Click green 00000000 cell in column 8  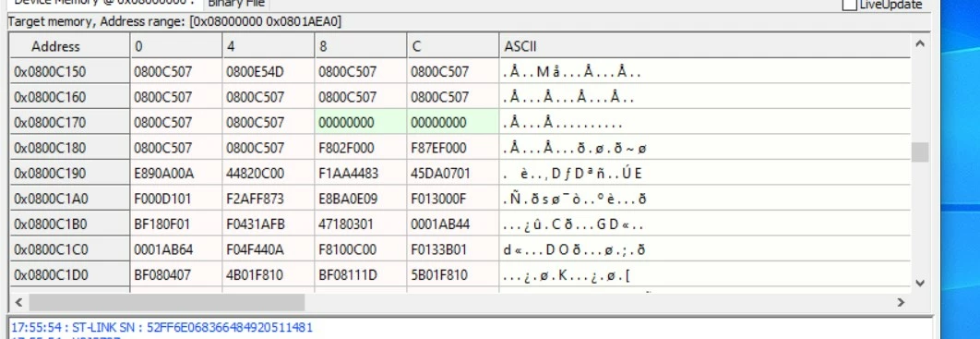point(361,123)
